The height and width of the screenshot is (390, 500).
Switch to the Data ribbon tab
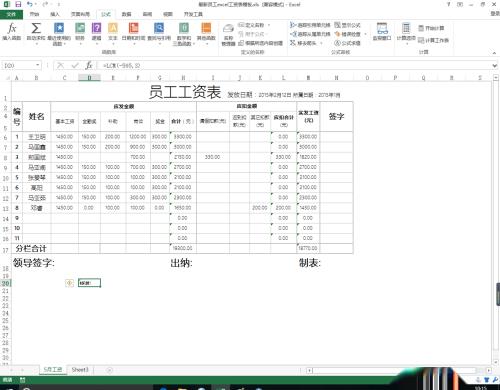coord(126,14)
